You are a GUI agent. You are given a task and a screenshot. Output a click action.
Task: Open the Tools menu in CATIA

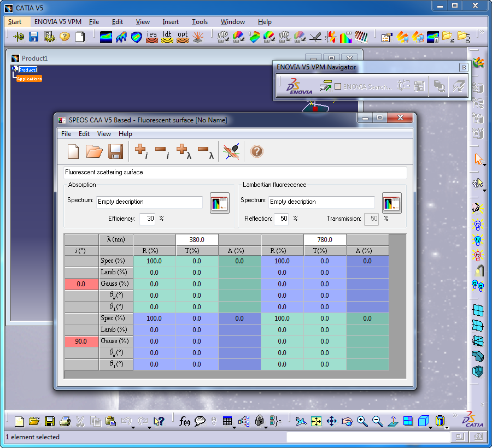pyautogui.click(x=200, y=22)
